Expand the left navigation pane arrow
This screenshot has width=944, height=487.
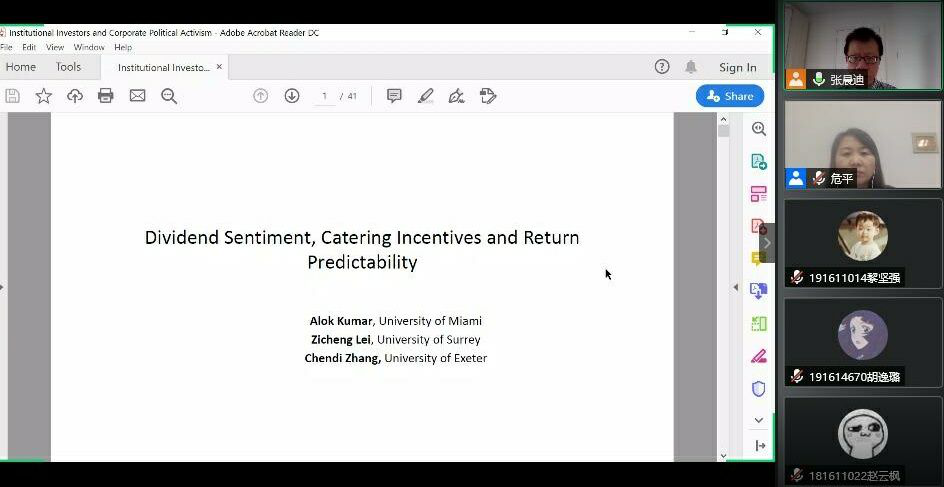pos(2,287)
